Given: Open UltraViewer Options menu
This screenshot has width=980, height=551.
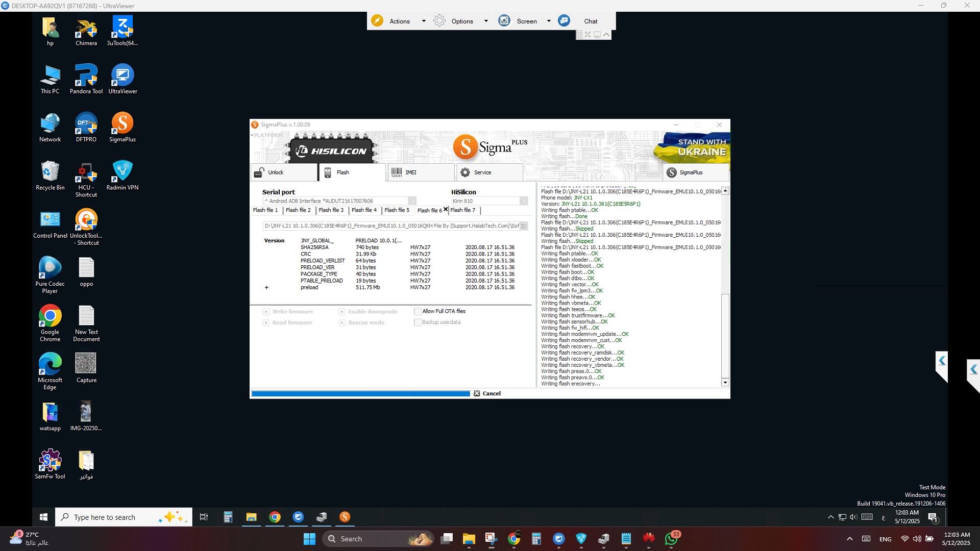Looking at the screenshot, I should [x=461, y=21].
